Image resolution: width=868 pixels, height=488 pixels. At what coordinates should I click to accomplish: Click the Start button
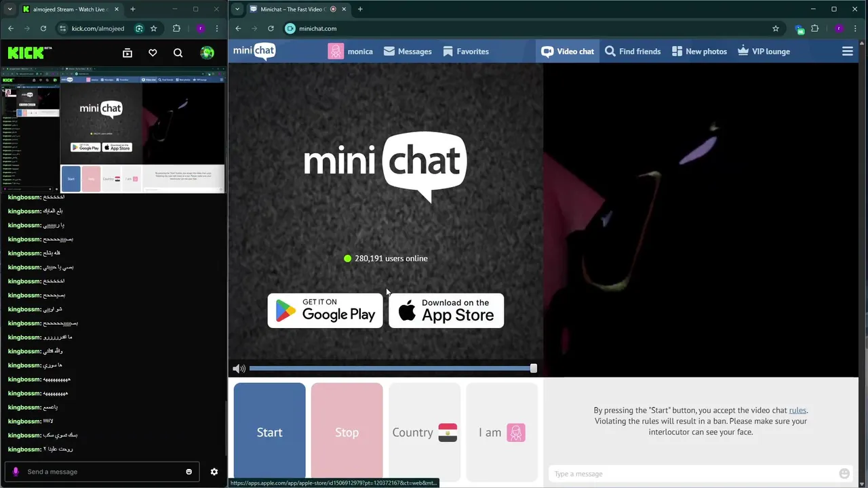(x=270, y=432)
